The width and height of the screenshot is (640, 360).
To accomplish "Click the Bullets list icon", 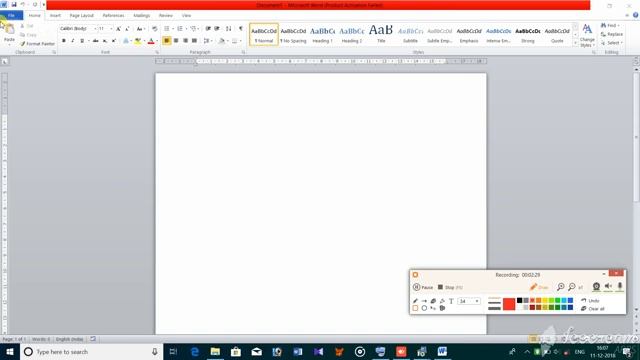I will [167, 29].
